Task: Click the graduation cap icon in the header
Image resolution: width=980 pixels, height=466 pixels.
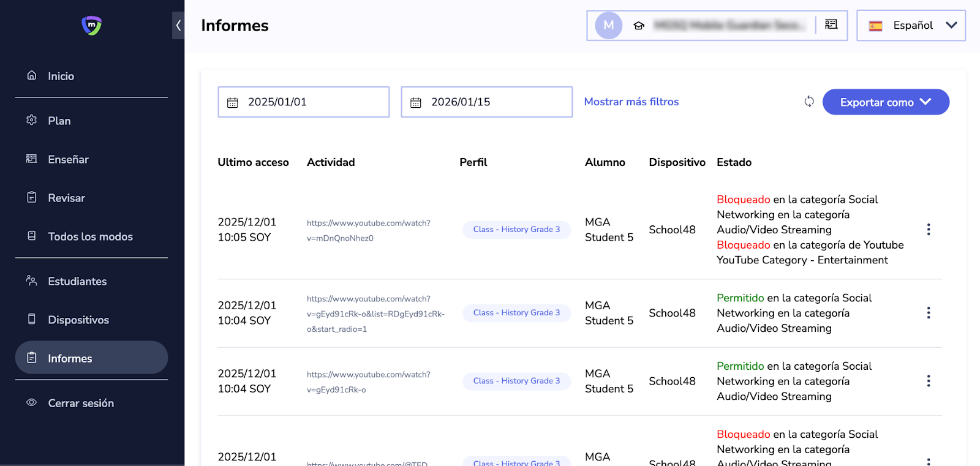Action: coord(639,26)
